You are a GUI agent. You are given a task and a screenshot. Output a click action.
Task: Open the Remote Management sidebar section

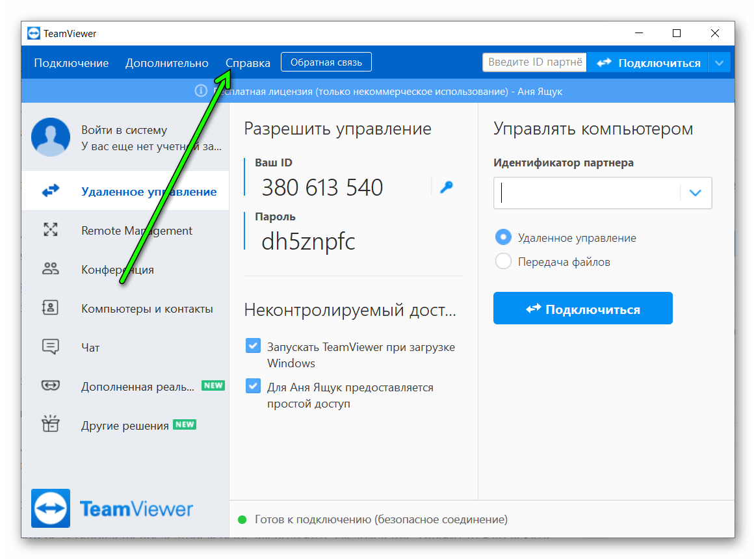125,230
